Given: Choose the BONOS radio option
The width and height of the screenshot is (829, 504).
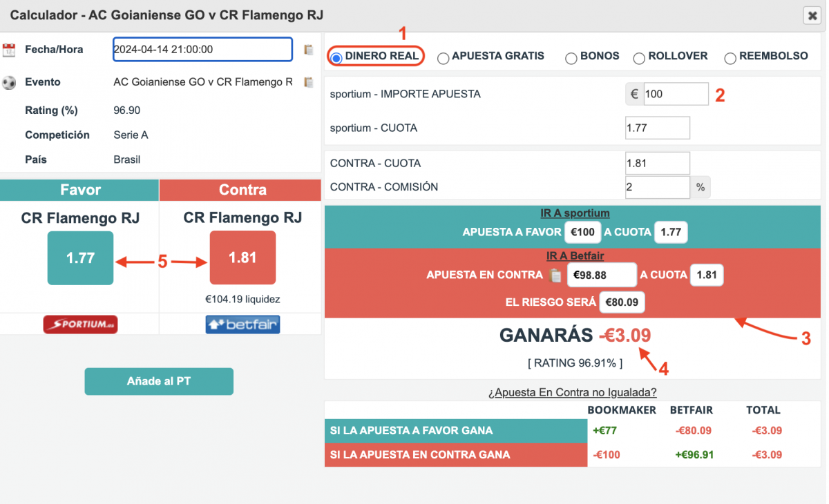Looking at the screenshot, I should click(x=571, y=59).
